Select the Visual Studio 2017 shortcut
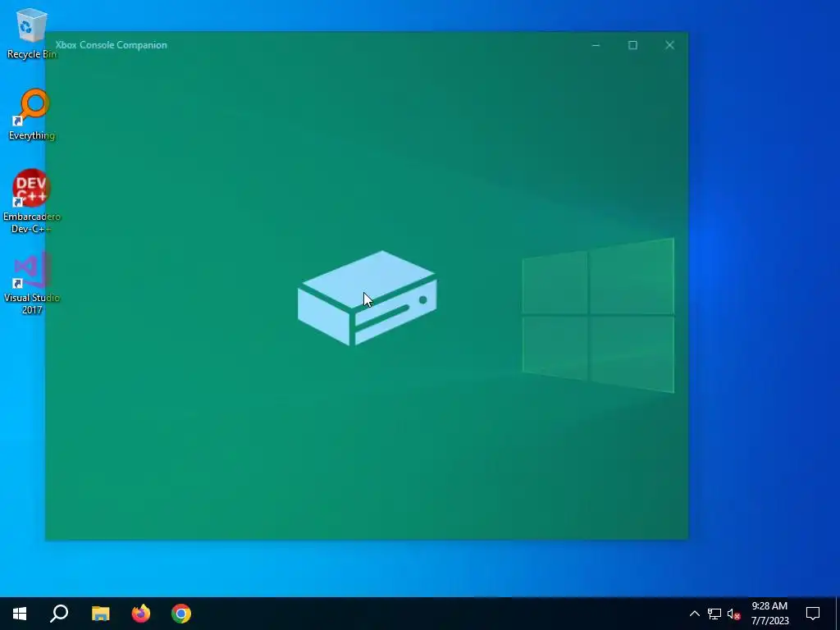 [32, 283]
